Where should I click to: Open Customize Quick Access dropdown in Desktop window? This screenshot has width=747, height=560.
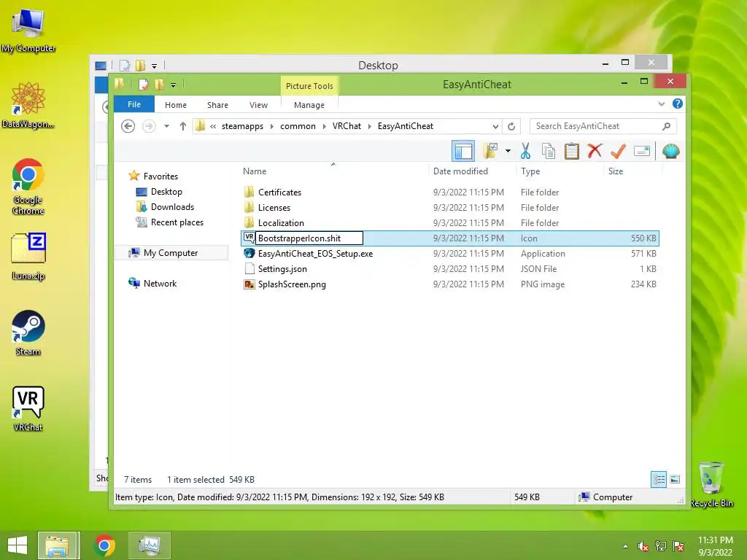(154, 66)
